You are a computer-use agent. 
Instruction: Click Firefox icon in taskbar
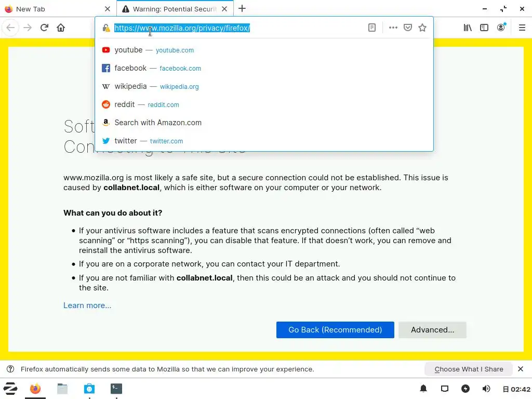pyautogui.click(x=35, y=389)
